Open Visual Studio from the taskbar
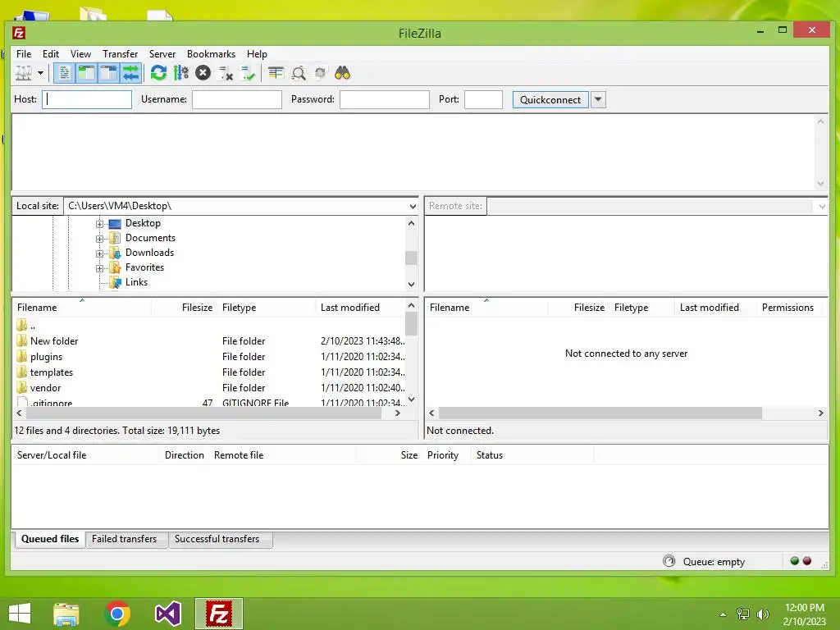This screenshot has width=840, height=630. pyautogui.click(x=167, y=614)
